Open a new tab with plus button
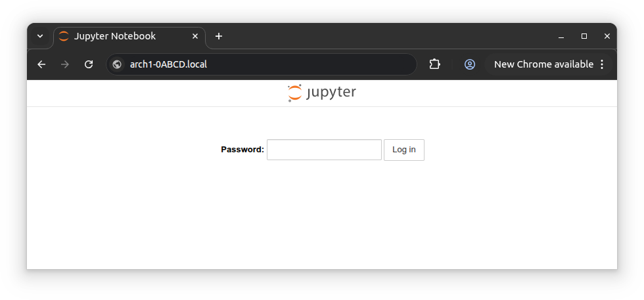Image resolution: width=644 pixels, height=300 pixels. (219, 36)
